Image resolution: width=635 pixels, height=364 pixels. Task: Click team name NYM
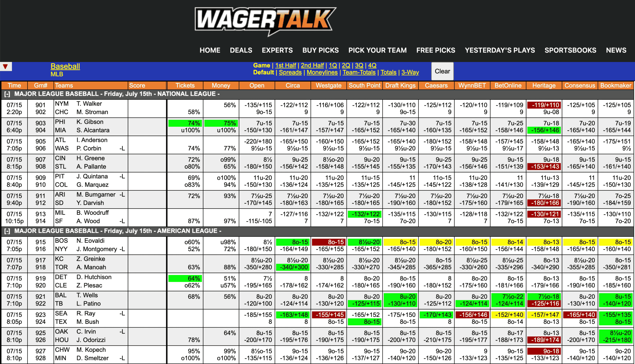pos(62,104)
